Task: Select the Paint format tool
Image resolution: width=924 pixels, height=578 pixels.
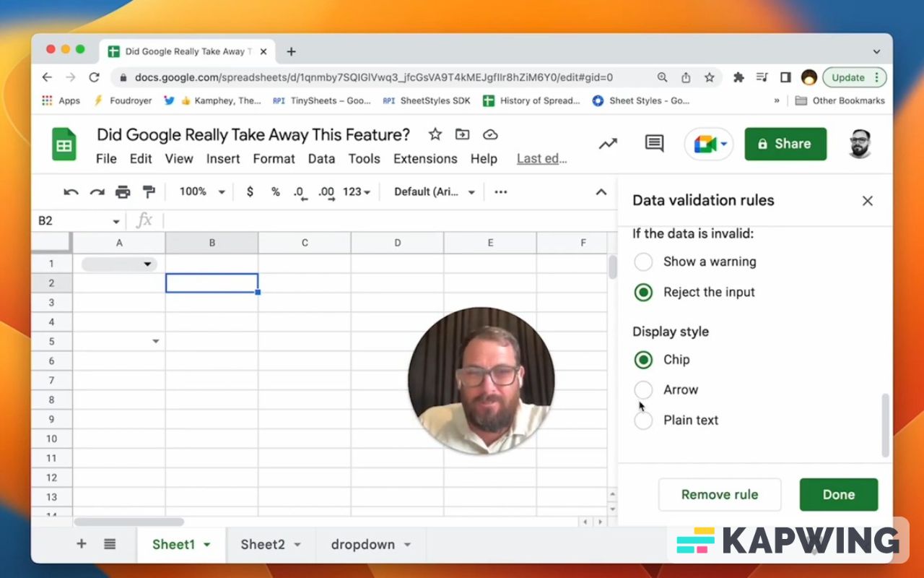Action: pos(149,192)
